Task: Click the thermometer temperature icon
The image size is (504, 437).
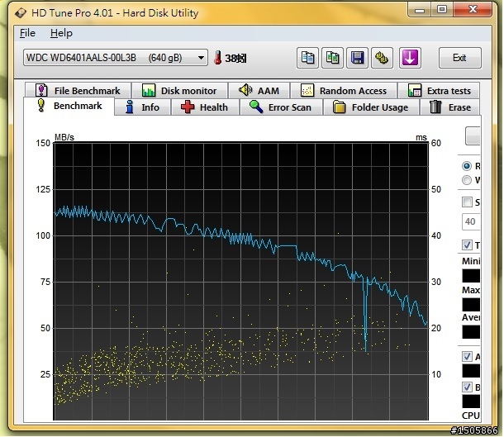Action: (217, 58)
